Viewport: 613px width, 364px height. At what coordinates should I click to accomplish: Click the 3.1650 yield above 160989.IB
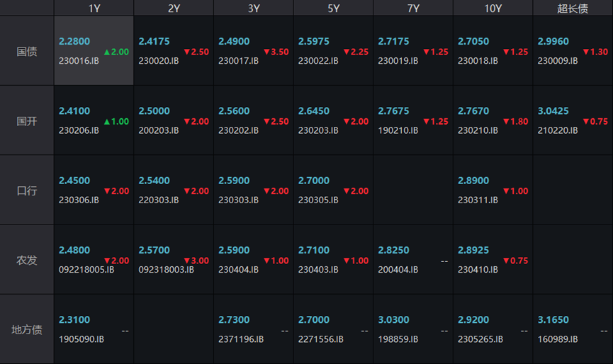tap(553, 320)
